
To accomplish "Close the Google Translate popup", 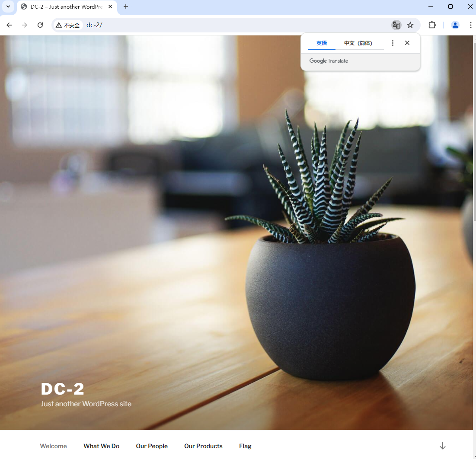I will (x=407, y=43).
